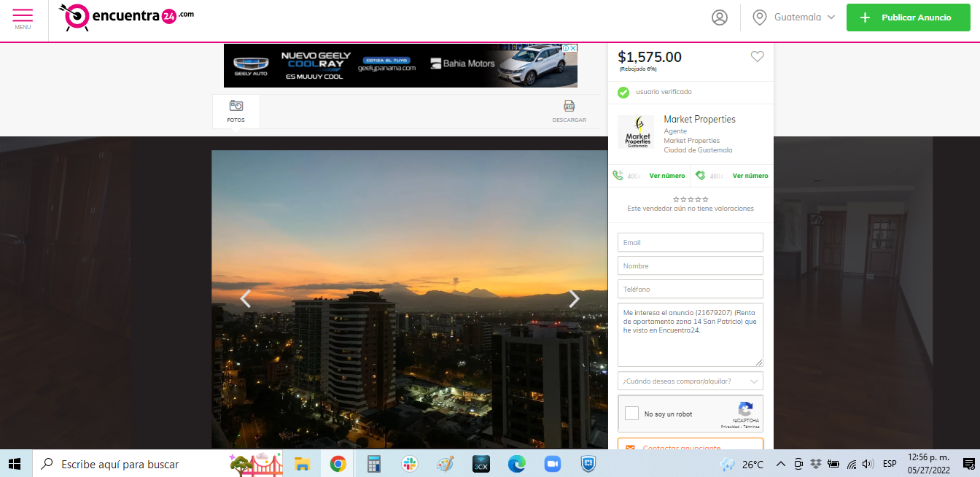980x477 pixels.
Task: Open the ¿Cuándo deseas comprar/alquilar? dropdown
Action: pyautogui.click(x=691, y=381)
